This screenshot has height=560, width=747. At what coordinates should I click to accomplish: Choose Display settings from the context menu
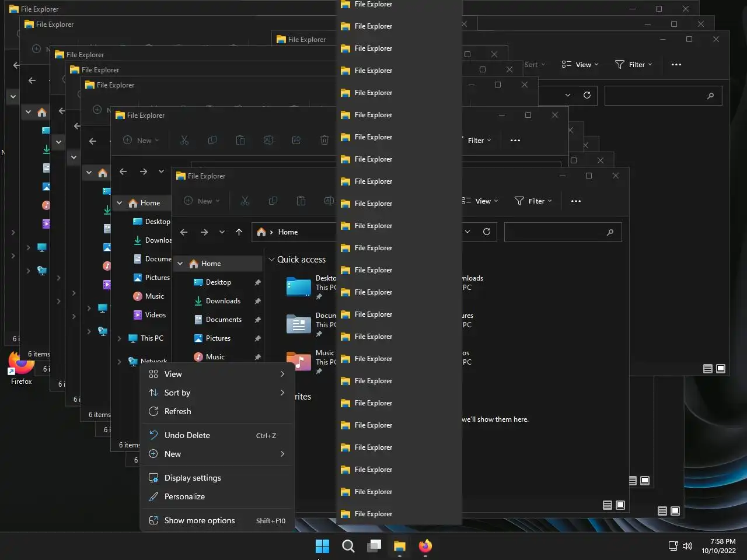pyautogui.click(x=217, y=478)
